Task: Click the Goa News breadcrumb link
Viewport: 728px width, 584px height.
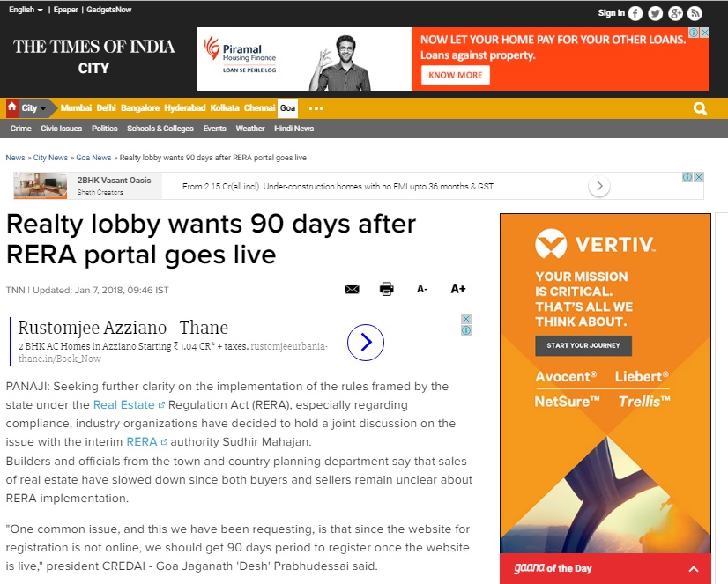Action: (93, 158)
